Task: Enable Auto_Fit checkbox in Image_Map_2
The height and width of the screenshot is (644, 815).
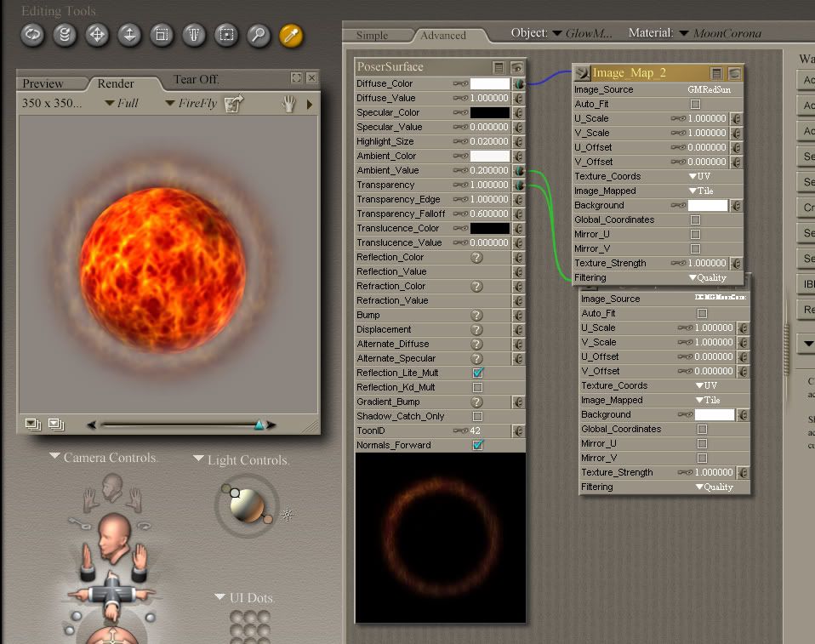Action: [x=695, y=104]
